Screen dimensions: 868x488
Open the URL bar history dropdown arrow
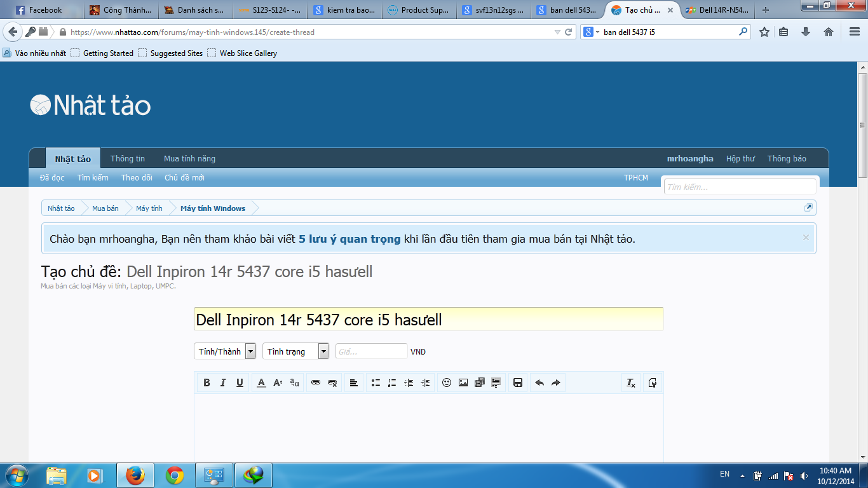(x=557, y=32)
